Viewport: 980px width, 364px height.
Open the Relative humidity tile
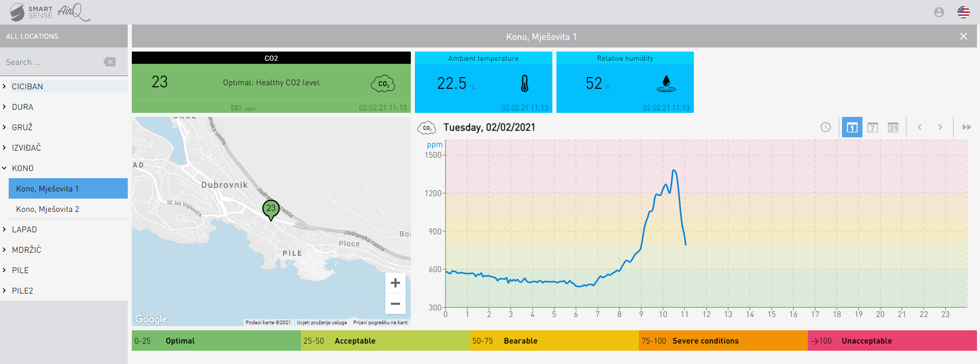(624, 82)
